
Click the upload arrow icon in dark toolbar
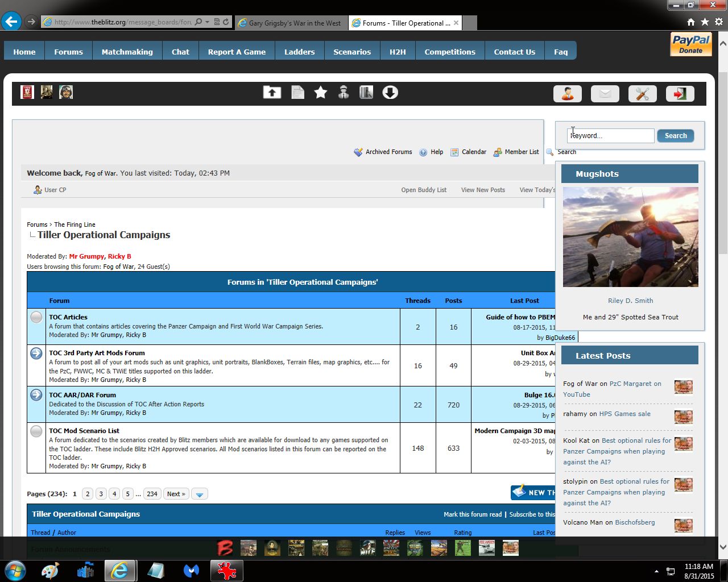(272, 93)
